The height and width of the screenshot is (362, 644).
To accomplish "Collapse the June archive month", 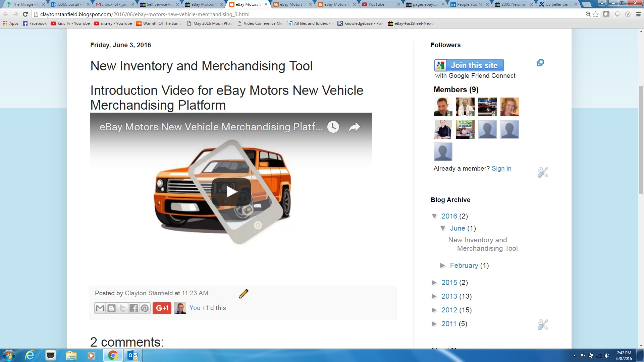I will click(443, 228).
